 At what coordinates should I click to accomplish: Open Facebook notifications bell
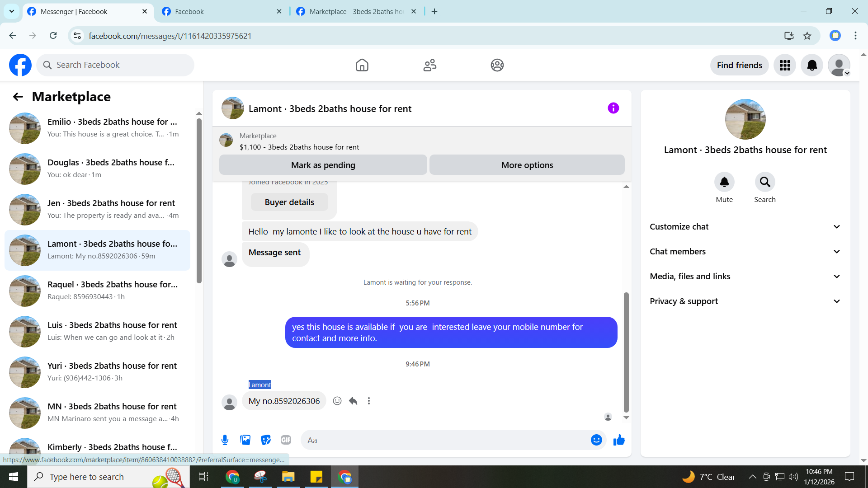pos(812,66)
